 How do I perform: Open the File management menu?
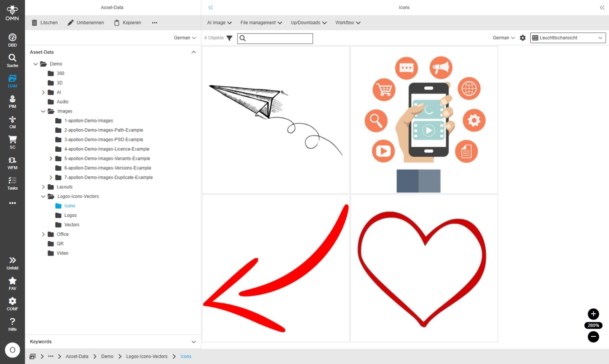click(x=261, y=23)
